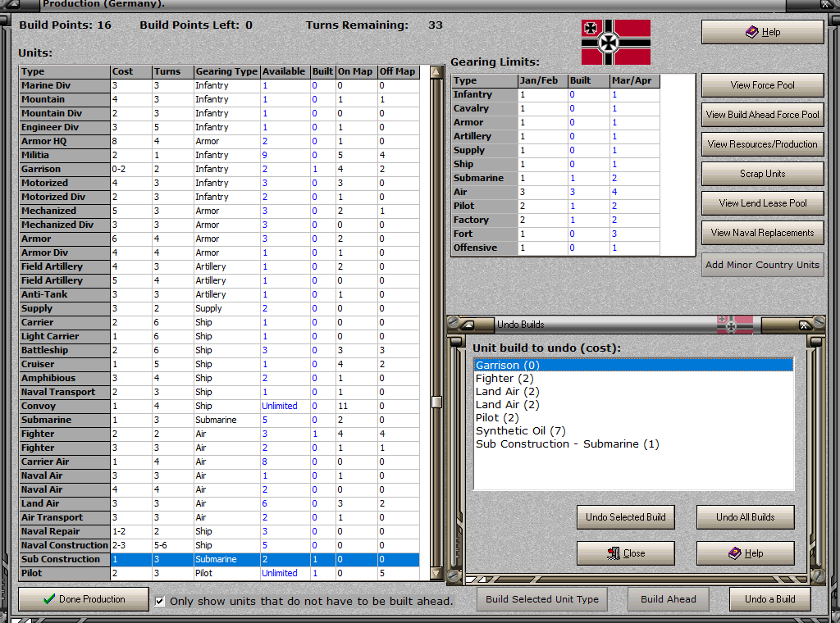Screen dimensions: 840x623
Task: Click Undo Selected Build button
Action: pos(626,517)
